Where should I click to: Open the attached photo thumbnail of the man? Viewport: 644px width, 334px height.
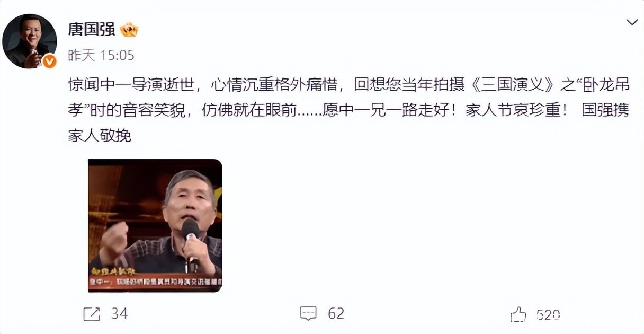tap(155, 225)
